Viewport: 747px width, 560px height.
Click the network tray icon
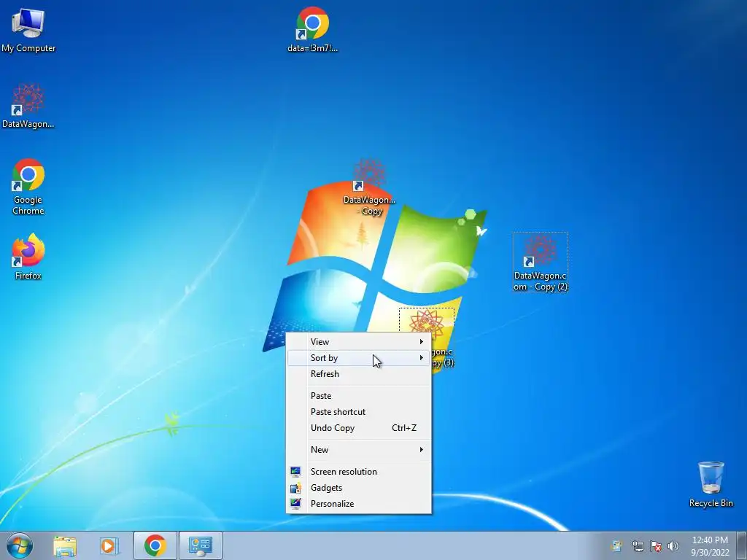click(x=638, y=546)
